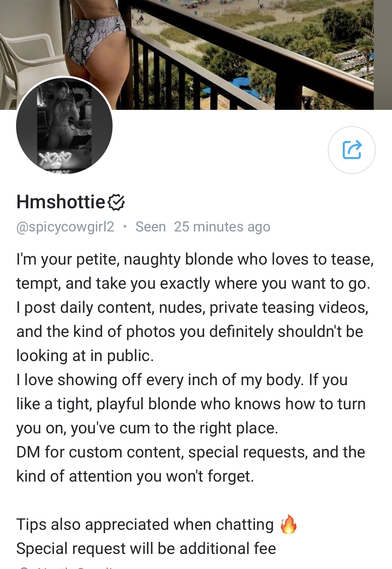Click the XOXO neon sign in avatar

point(55,157)
